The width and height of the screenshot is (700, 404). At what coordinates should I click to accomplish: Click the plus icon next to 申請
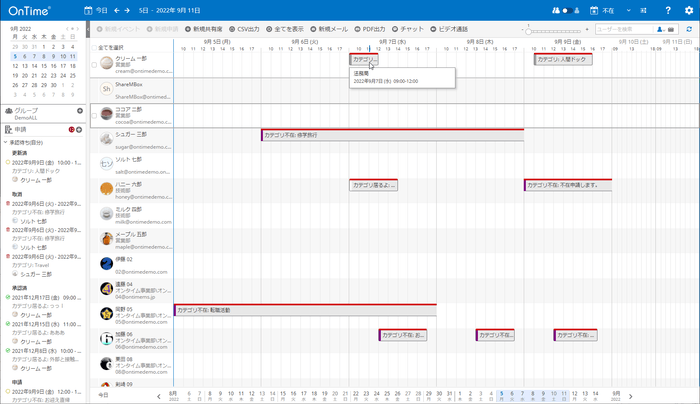click(x=80, y=130)
